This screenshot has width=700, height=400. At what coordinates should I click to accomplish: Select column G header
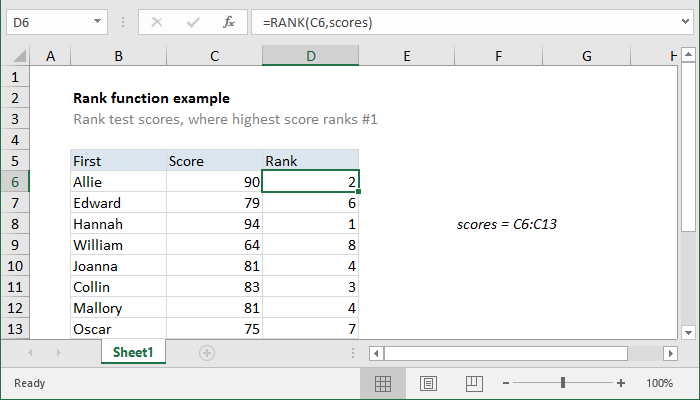[x=587, y=56]
